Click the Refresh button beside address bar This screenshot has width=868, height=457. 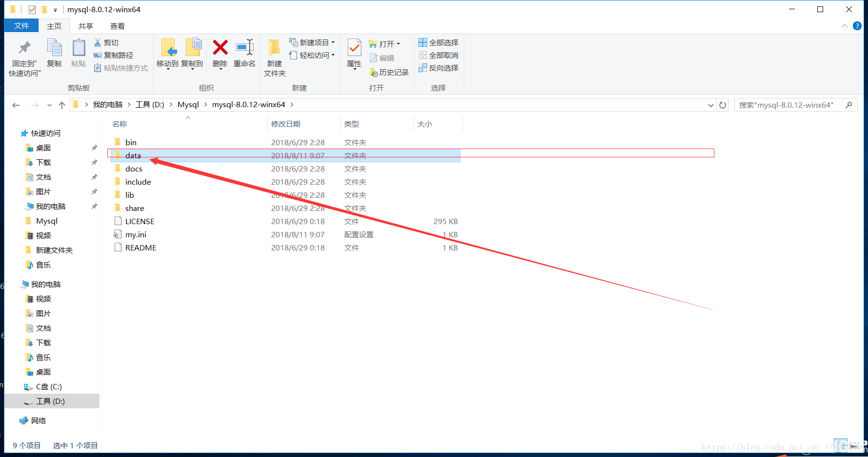(723, 105)
